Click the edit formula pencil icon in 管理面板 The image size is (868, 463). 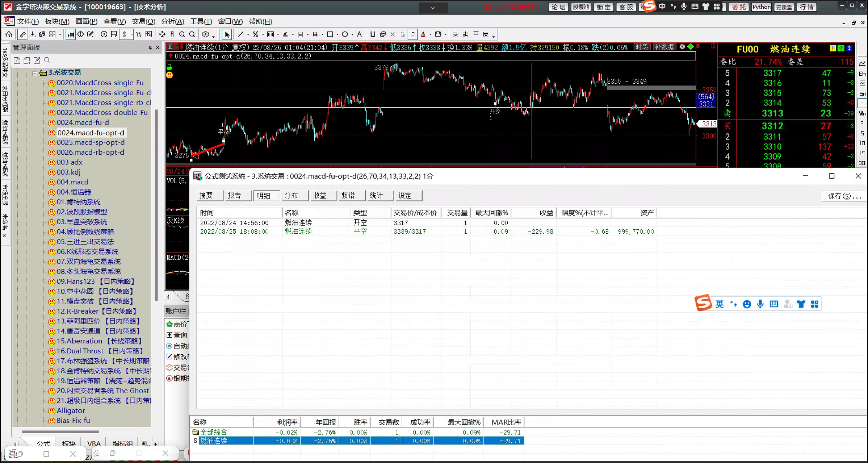click(37, 61)
